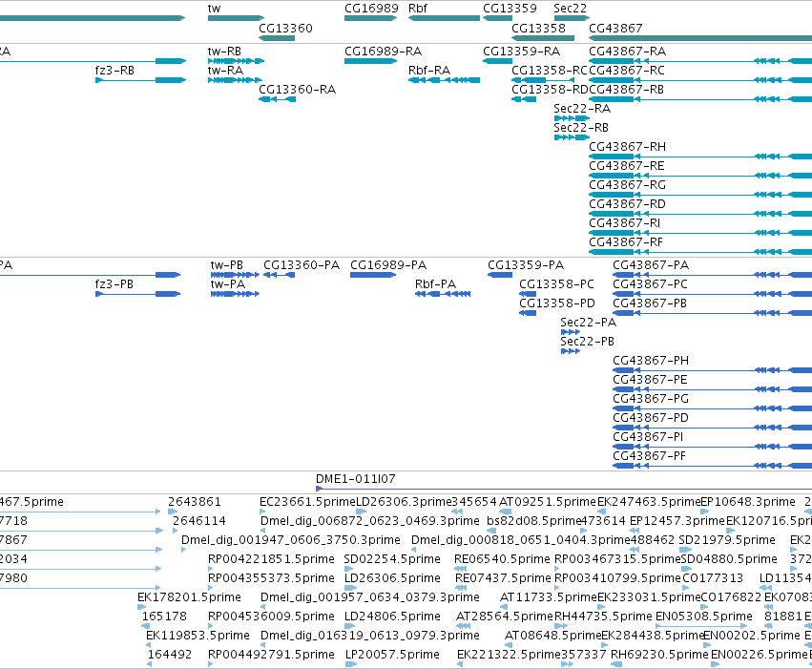Click the Rbf gene label
The height and width of the screenshot is (669, 812).
coord(418,9)
